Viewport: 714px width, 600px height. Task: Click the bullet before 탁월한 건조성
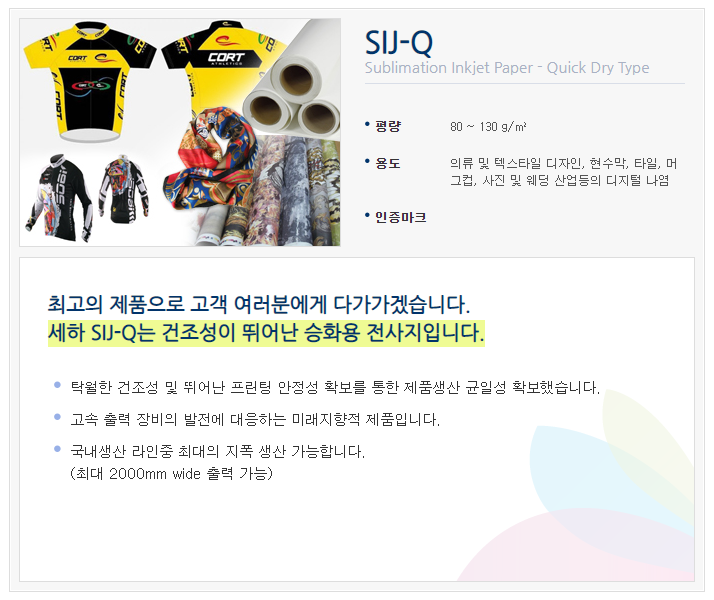57,385
